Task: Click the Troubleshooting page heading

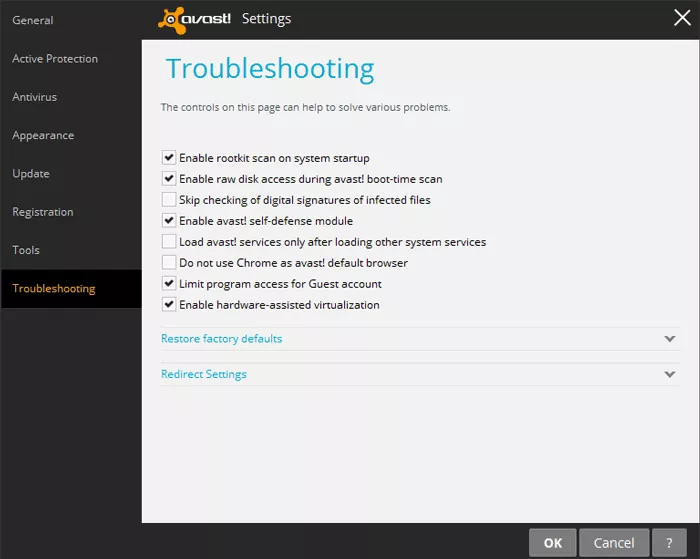Action: click(270, 69)
